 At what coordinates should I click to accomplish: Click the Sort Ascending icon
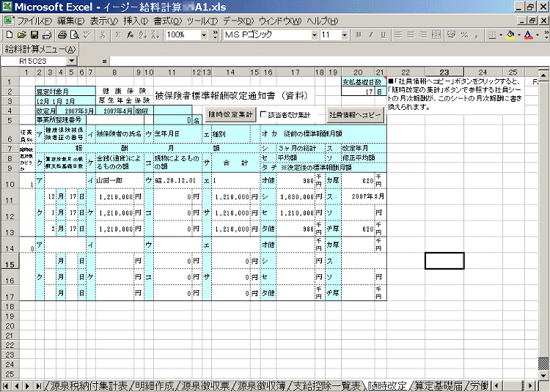(x=141, y=34)
